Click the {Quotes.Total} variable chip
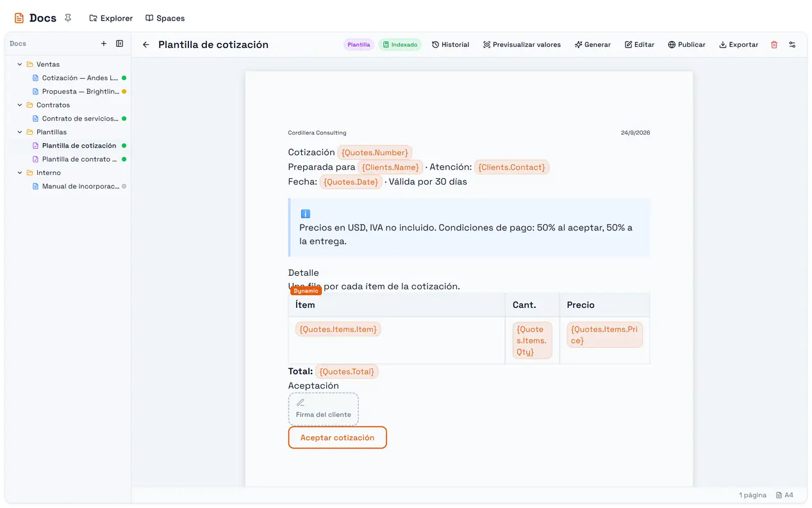The width and height of the screenshot is (812, 508). tap(347, 372)
